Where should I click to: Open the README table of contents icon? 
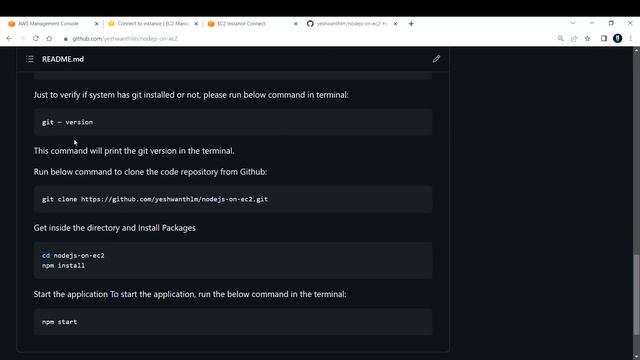(x=30, y=59)
